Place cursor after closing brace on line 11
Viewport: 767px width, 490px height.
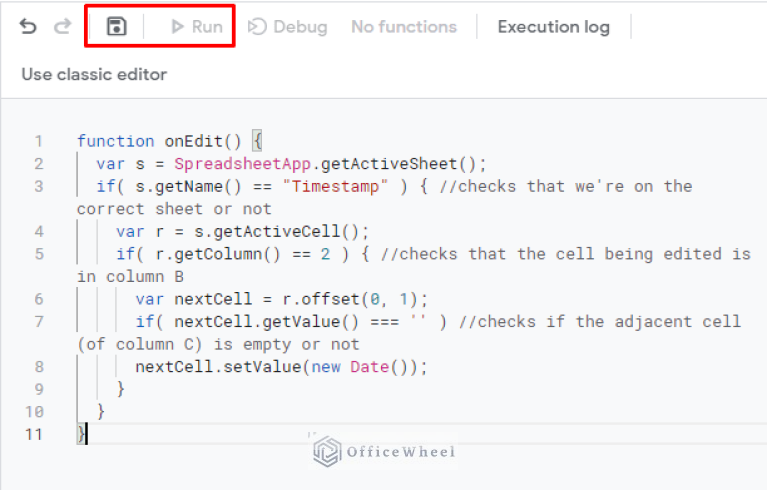[x=87, y=434]
